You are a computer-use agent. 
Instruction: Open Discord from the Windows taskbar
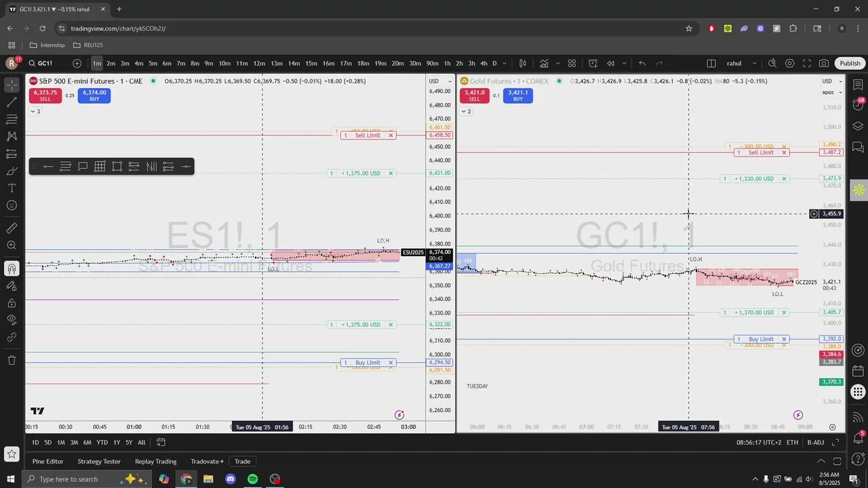(231, 479)
